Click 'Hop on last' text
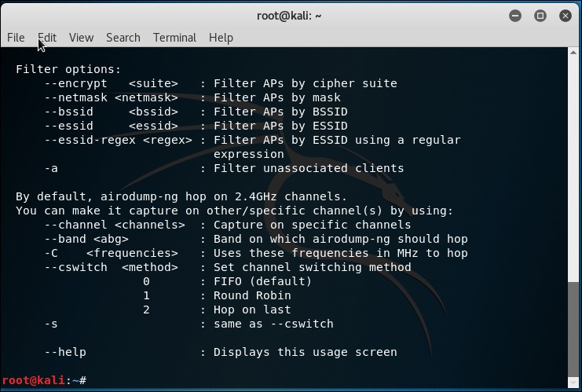 (x=252, y=310)
